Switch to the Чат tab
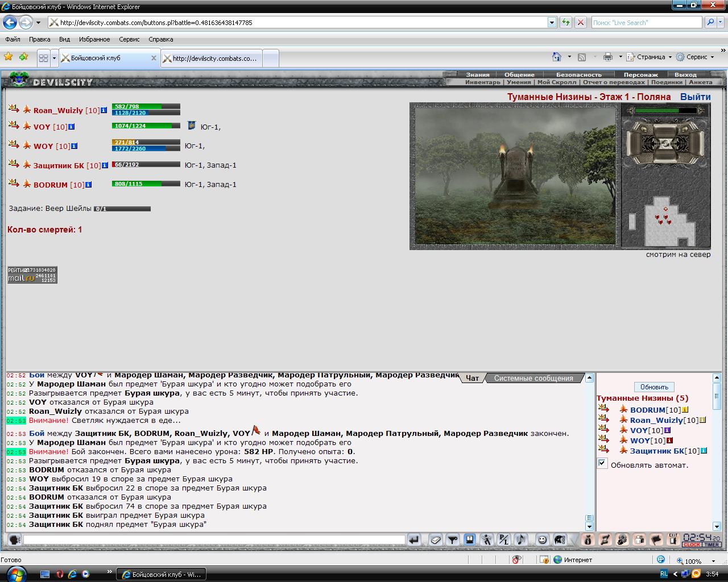Viewport: 728px width, 582px height. click(472, 378)
